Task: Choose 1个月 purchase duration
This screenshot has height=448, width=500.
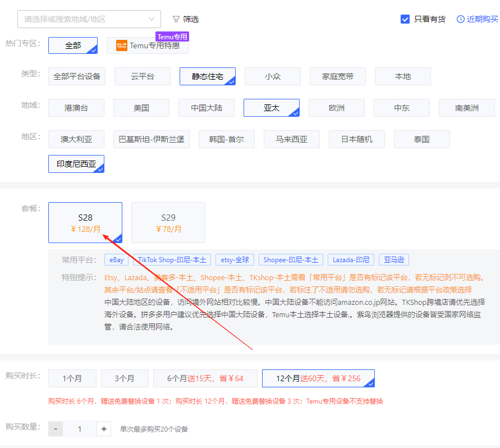Action: [72, 378]
